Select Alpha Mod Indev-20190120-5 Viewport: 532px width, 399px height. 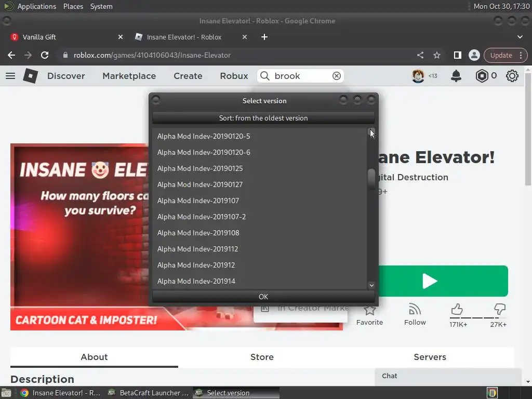[x=260, y=136]
